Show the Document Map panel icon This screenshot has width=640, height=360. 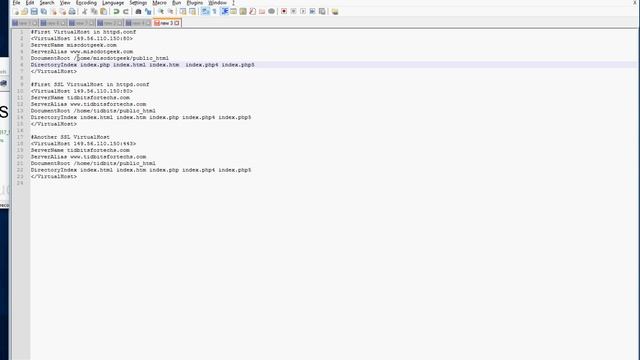[x=243, y=11]
